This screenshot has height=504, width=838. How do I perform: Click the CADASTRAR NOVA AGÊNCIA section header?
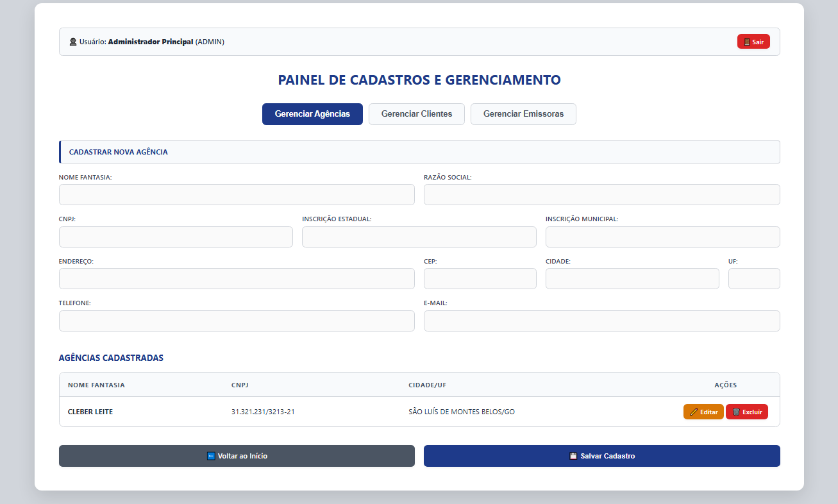(419, 152)
